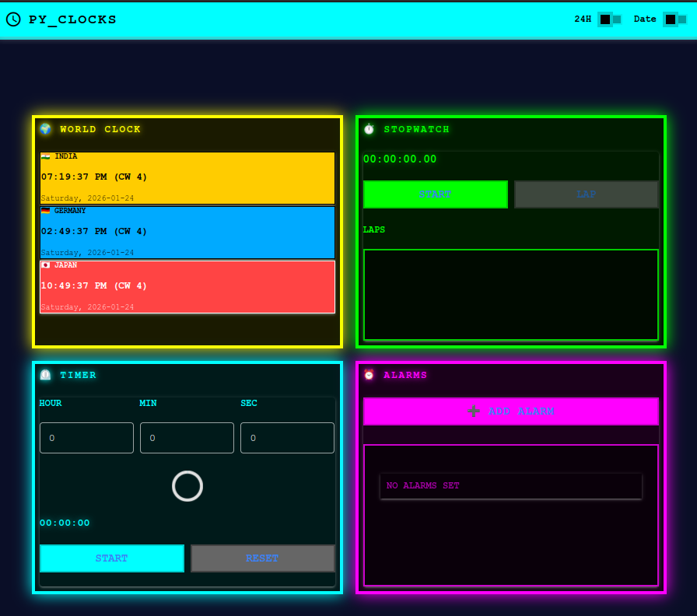Click the timer icon in the TIMER header
The width and height of the screenshot is (697, 616).
(x=45, y=375)
